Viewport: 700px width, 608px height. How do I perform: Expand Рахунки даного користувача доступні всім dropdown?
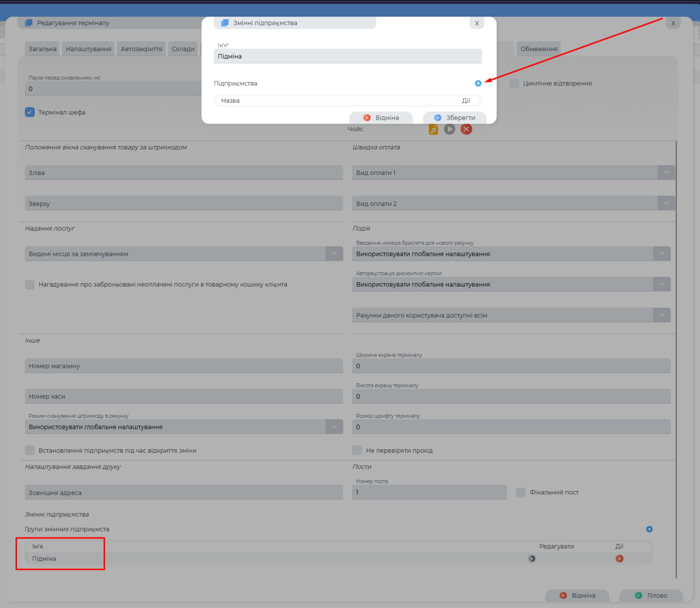pos(662,315)
